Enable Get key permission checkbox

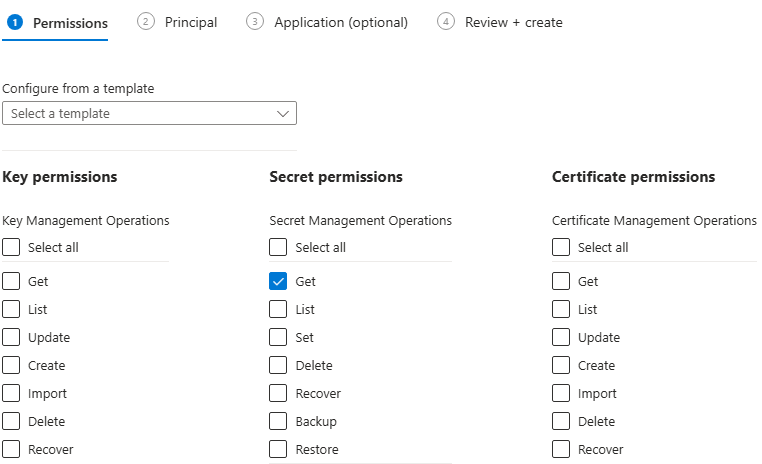(x=11, y=282)
